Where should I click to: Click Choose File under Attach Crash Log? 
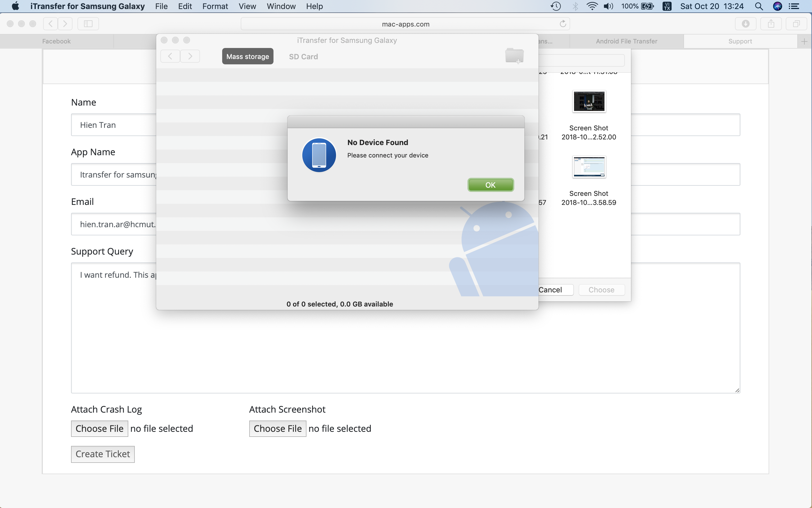[99, 428]
